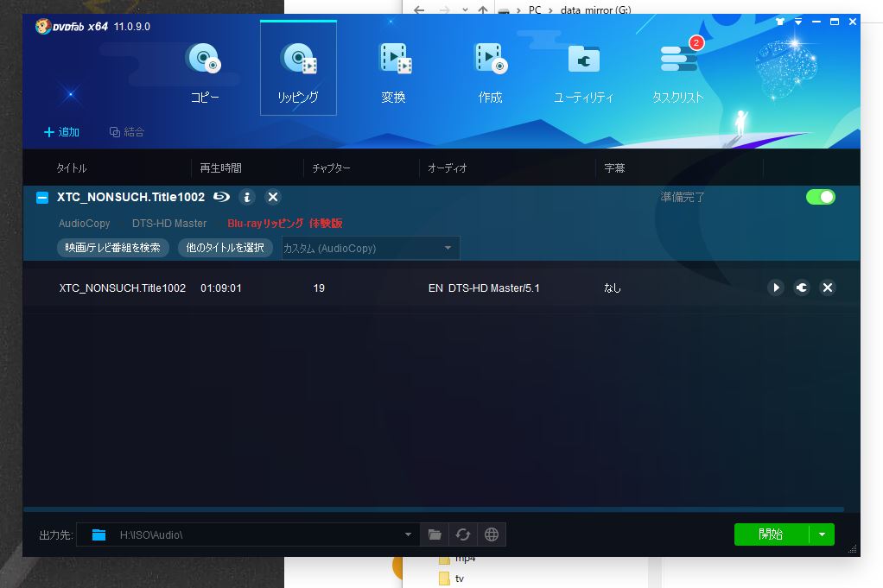The image size is (883, 588).
Task: Open the コピー (Copy) module
Action: pyautogui.click(x=205, y=73)
